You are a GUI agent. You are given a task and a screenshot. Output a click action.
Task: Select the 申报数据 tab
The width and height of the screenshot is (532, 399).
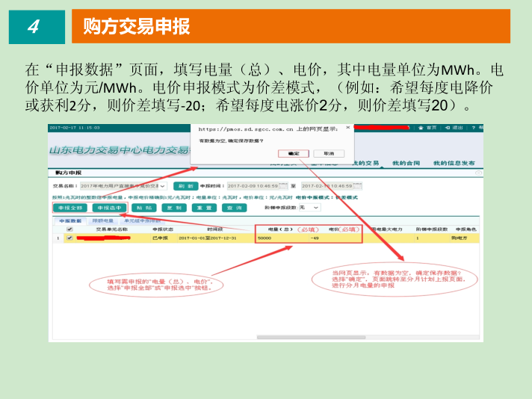69,221
